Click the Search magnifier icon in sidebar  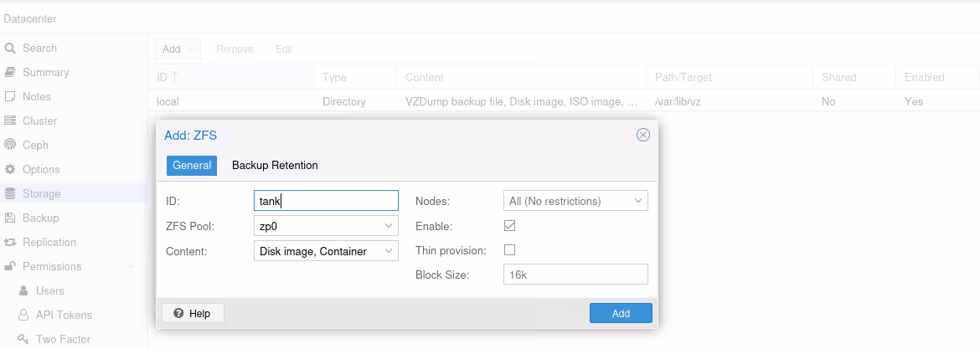click(x=10, y=49)
